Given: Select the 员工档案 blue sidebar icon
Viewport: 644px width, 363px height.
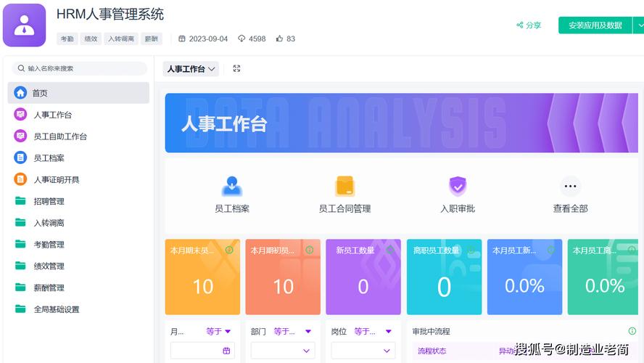Looking at the screenshot, I should [x=20, y=158].
